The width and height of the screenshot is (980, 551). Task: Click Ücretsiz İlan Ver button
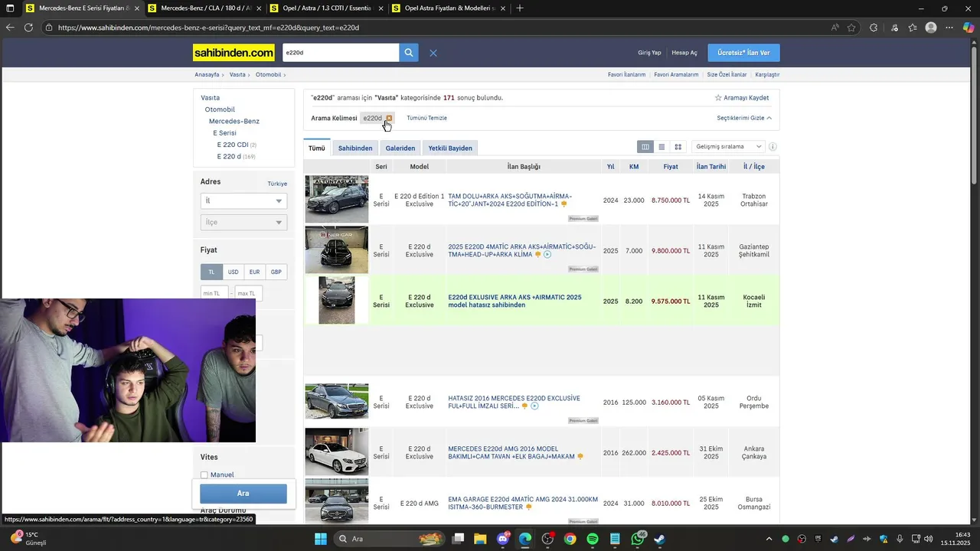coord(744,53)
